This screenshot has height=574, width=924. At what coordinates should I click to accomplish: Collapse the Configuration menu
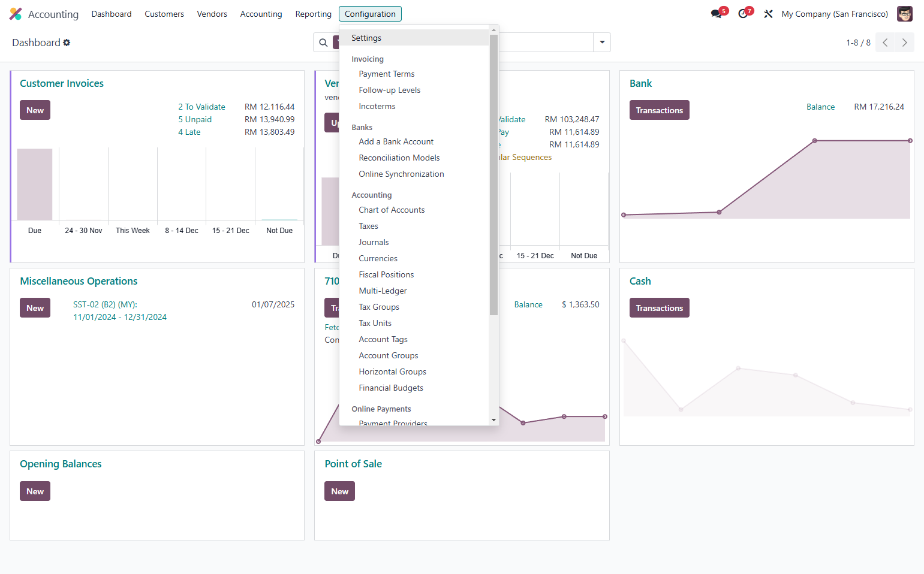coord(370,14)
